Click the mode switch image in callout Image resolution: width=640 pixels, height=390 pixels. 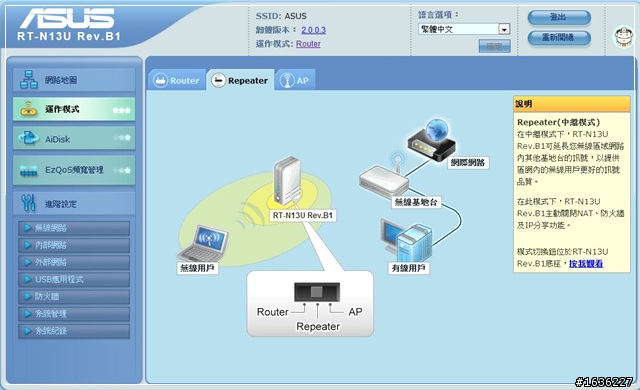(x=317, y=292)
